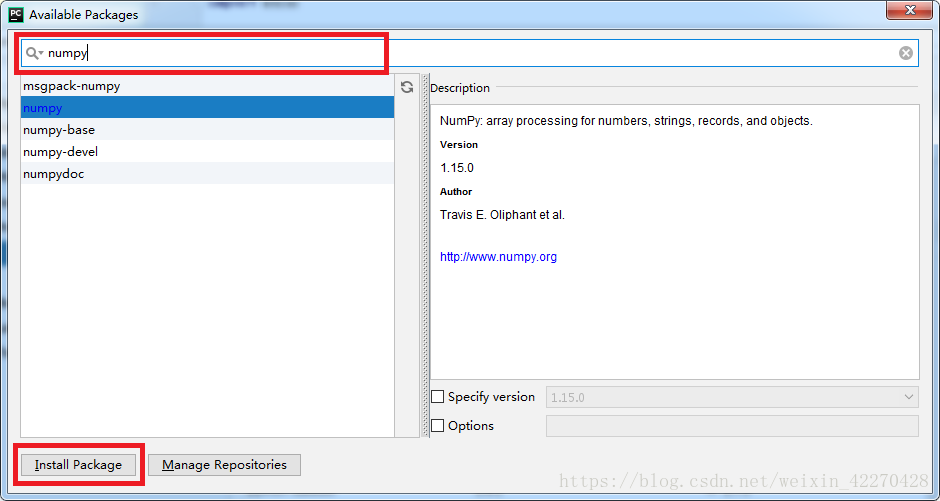Click the Install Package button
This screenshot has width=940, height=501.
78,465
